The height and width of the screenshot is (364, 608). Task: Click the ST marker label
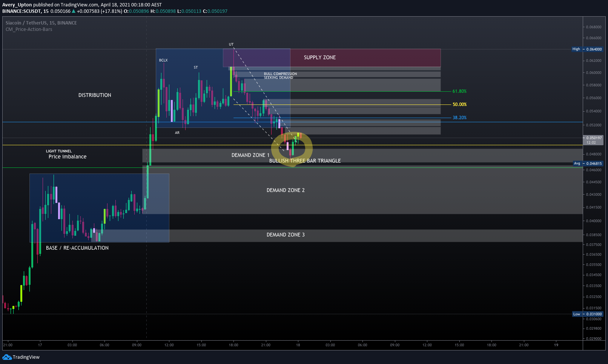[x=196, y=68]
